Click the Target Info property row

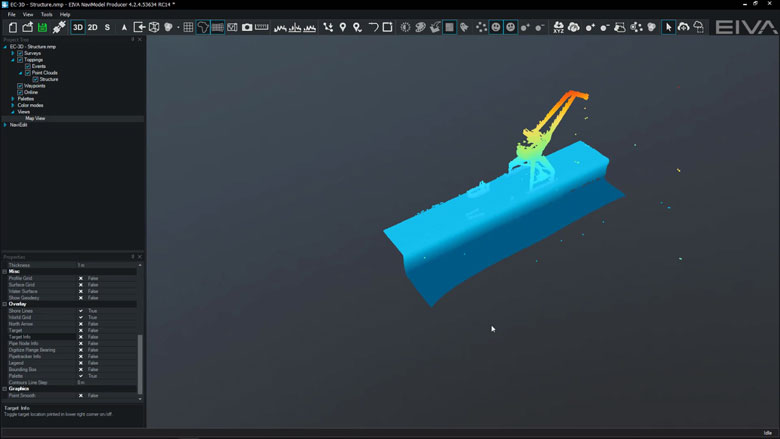tap(40, 337)
